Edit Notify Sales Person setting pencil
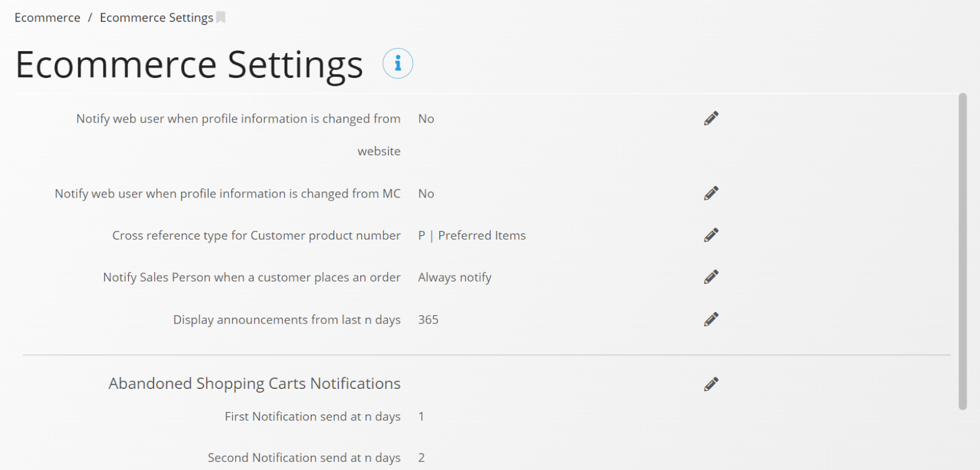980x470 pixels. (x=711, y=277)
